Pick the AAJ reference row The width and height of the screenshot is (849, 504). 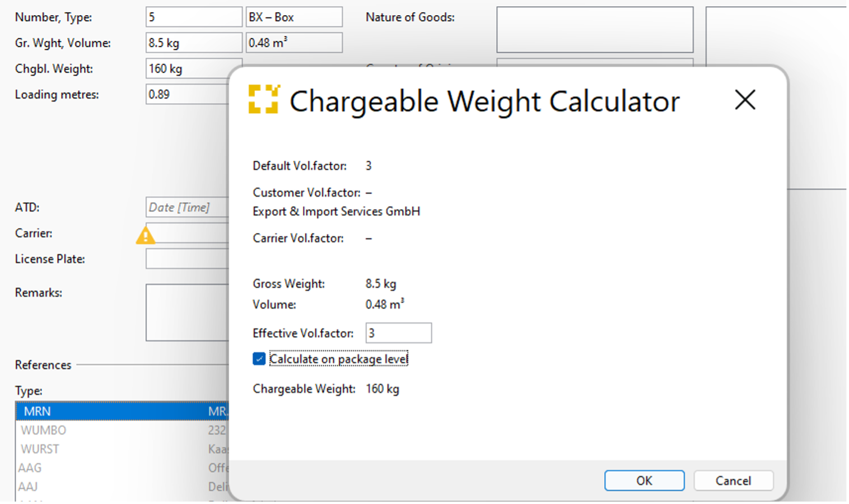28,487
